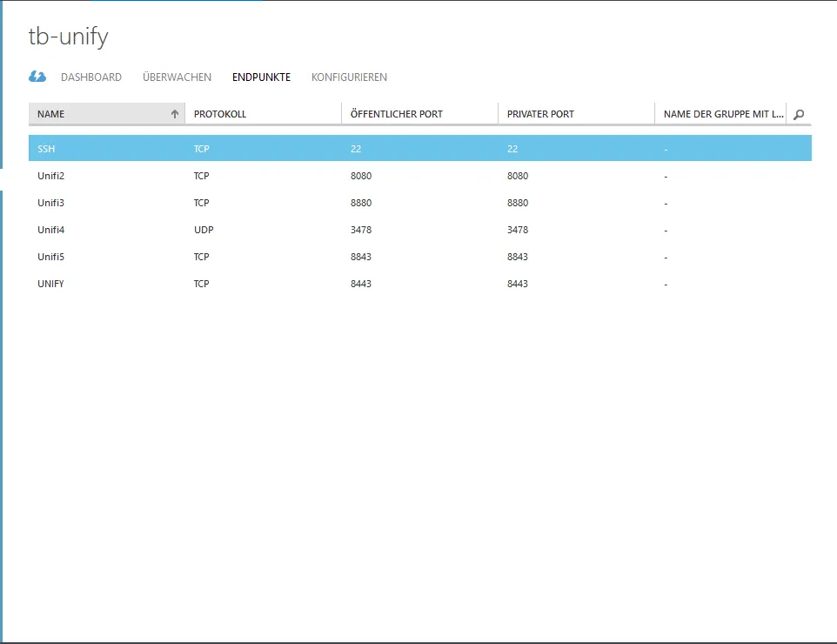Switch to the DASHBOARD tab
The height and width of the screenshot is (644, 837).
click(91, 77)
